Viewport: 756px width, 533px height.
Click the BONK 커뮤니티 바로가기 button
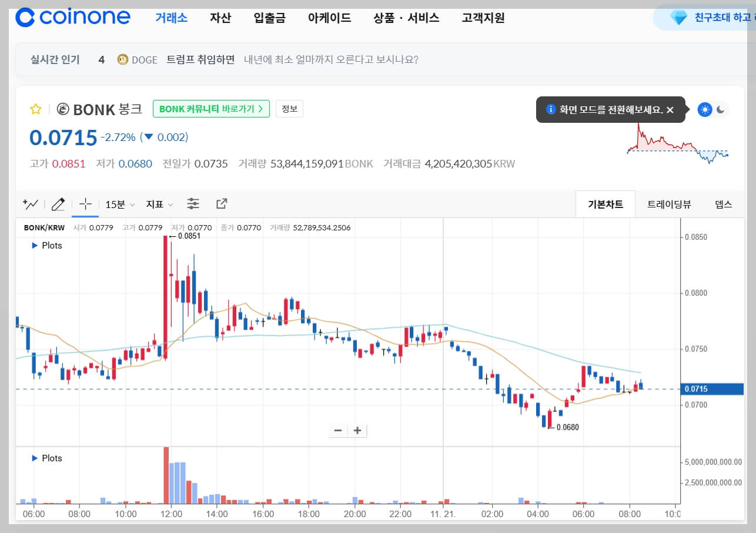pyautogui.click(x=211, y=109)
